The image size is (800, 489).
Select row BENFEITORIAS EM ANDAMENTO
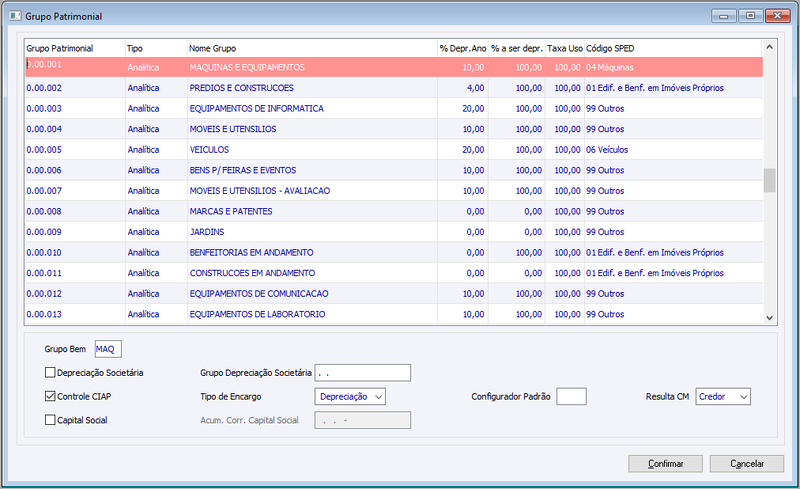pos(394,253)
